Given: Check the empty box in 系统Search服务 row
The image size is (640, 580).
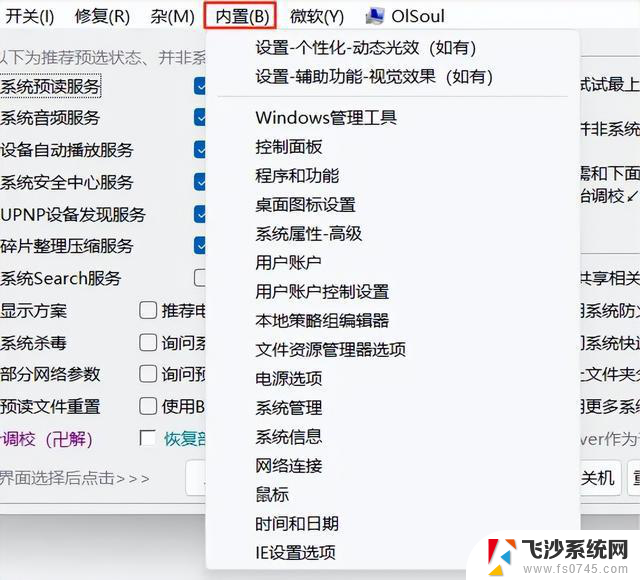Looking at the screenshot, I should tap(200, 278).
